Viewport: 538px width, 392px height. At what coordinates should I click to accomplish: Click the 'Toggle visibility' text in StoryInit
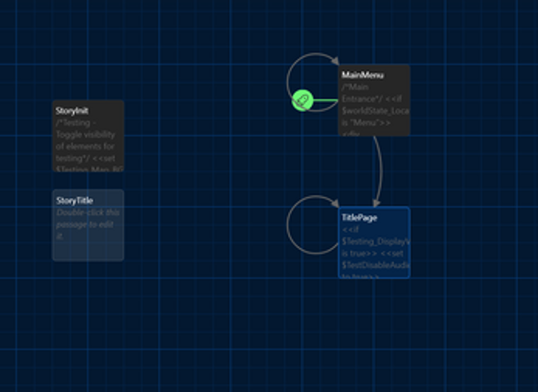(85, 134)
